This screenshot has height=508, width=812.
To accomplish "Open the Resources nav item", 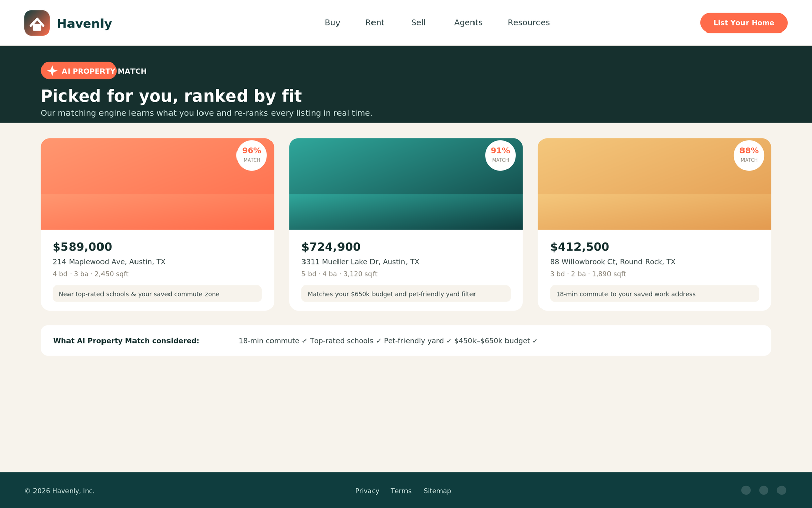I will click(x=528, y=23).
